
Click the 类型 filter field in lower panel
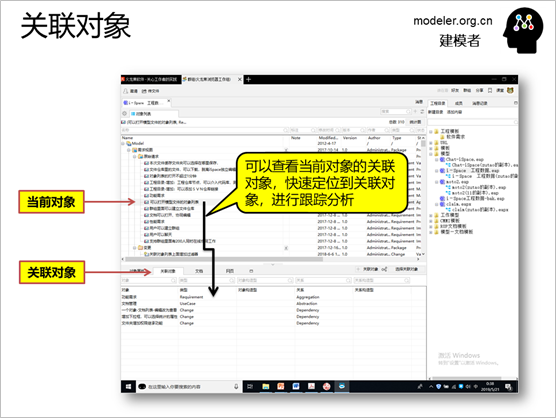pyautogui.click(x=207, y=280)
